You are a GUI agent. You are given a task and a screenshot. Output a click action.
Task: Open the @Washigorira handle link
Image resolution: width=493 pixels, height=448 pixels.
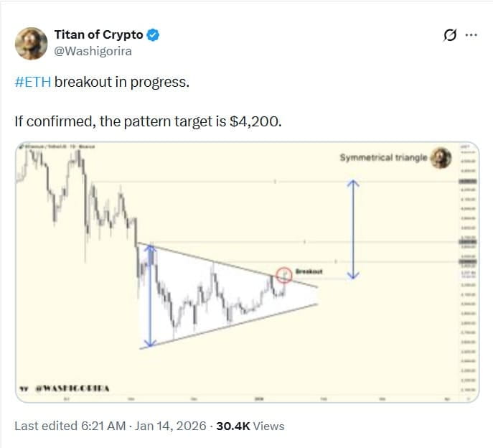click(x=93, y=51)
